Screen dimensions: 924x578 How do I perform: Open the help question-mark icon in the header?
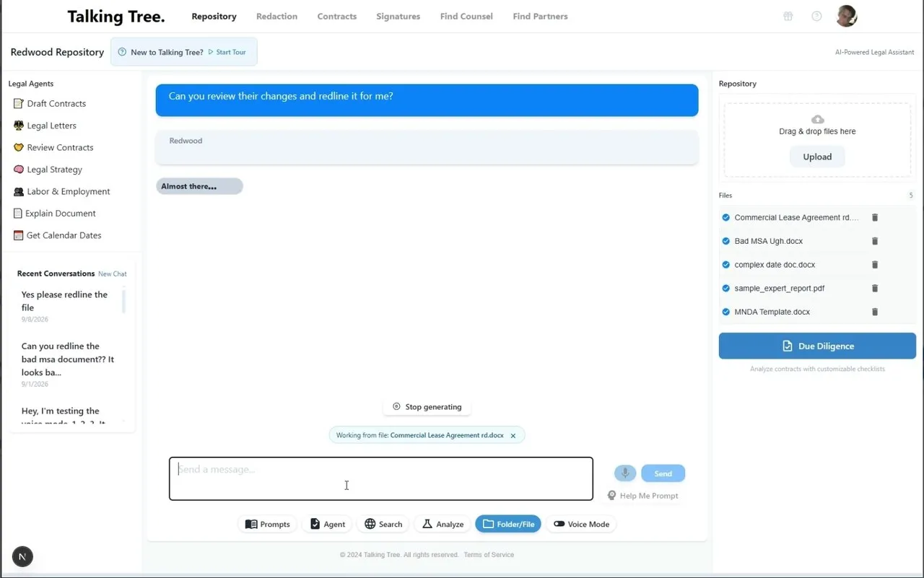pos(816,16)
